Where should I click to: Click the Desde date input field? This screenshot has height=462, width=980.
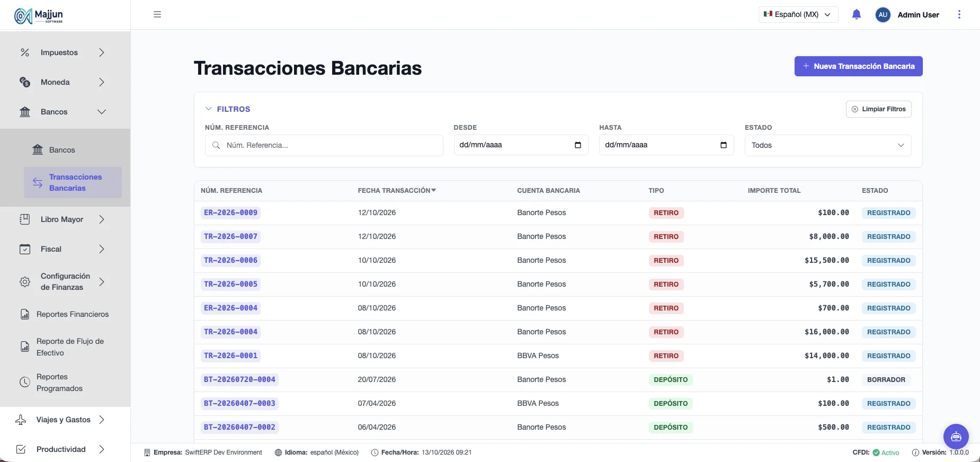tap(521, 145)
